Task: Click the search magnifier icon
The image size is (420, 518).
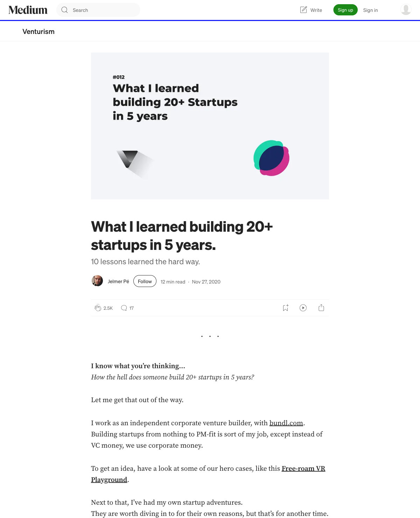Action: coord(65,10)
